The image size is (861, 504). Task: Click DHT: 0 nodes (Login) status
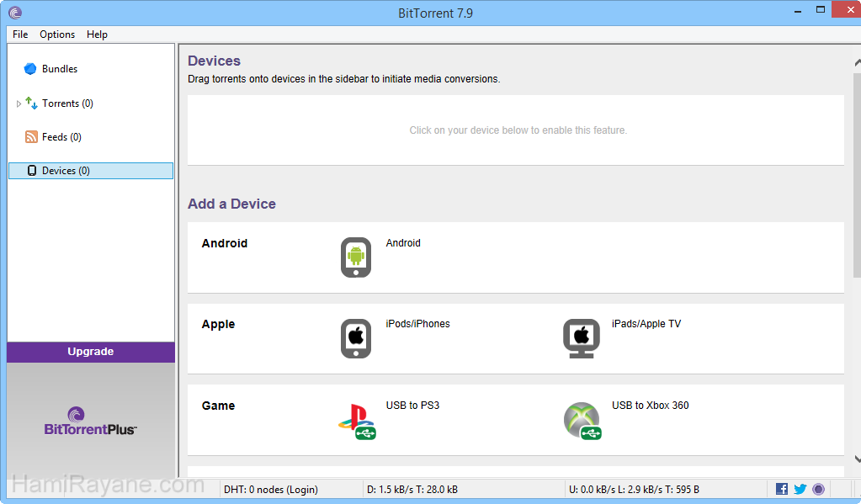(x=271, y=489)
